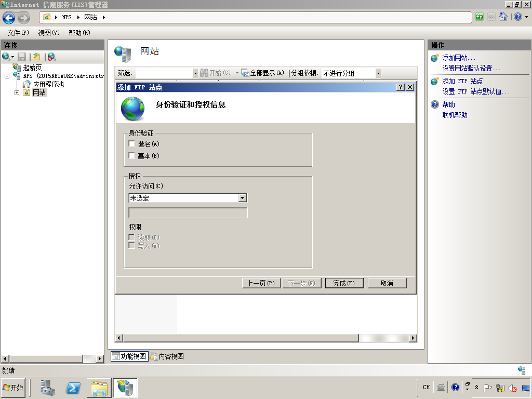The image size is (532, 399).
Task: Enable the 匿名(A) authentication checkbox
Action: coord(131,143)
